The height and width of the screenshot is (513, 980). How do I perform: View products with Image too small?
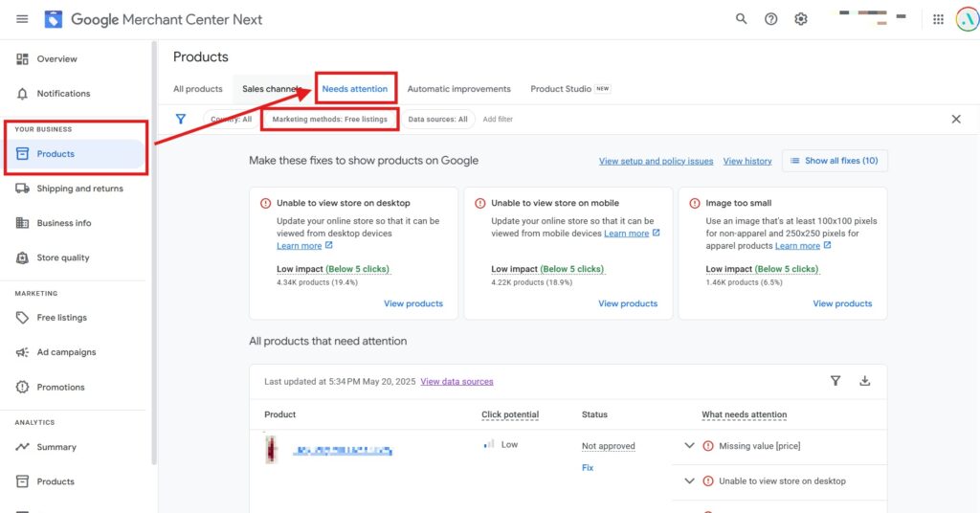click(842, 303)
